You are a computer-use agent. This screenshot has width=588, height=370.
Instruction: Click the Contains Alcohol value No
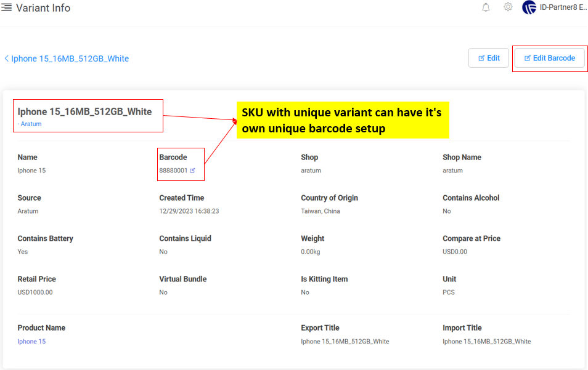pos(447,211)
